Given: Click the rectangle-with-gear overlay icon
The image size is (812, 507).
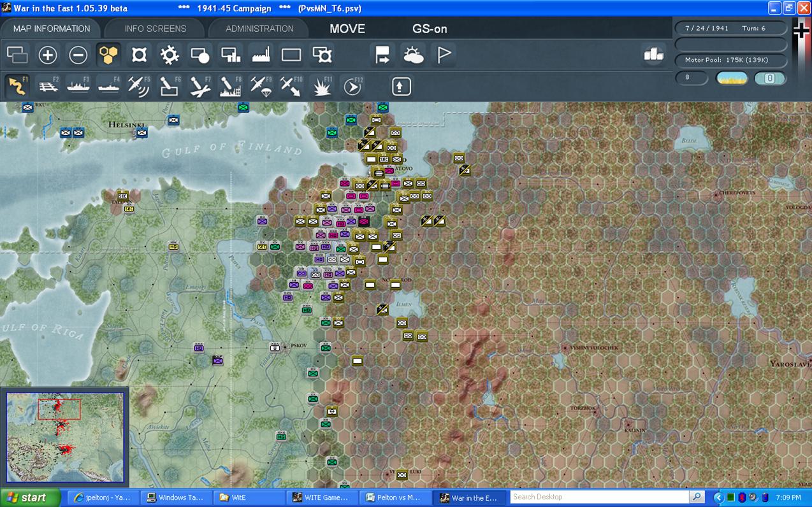Looking at the screenshot, I should pyautogui.click(x=323, y=55).
